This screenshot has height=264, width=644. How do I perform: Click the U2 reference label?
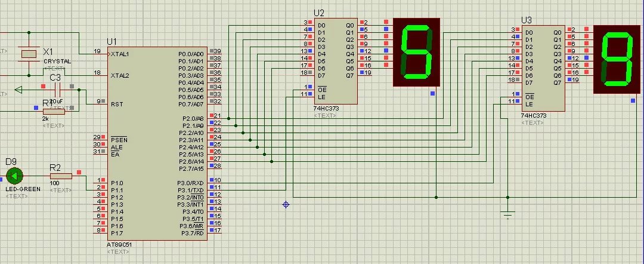coord(319,14)
